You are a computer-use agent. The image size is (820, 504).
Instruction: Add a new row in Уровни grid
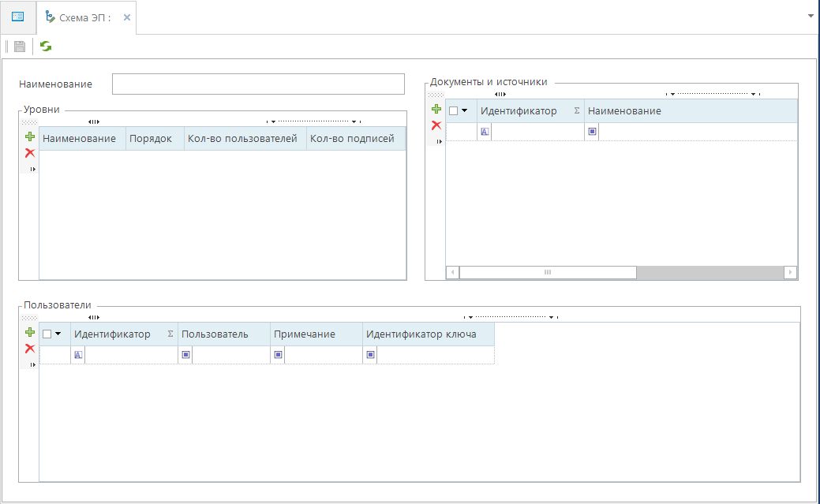coord(30,137)
